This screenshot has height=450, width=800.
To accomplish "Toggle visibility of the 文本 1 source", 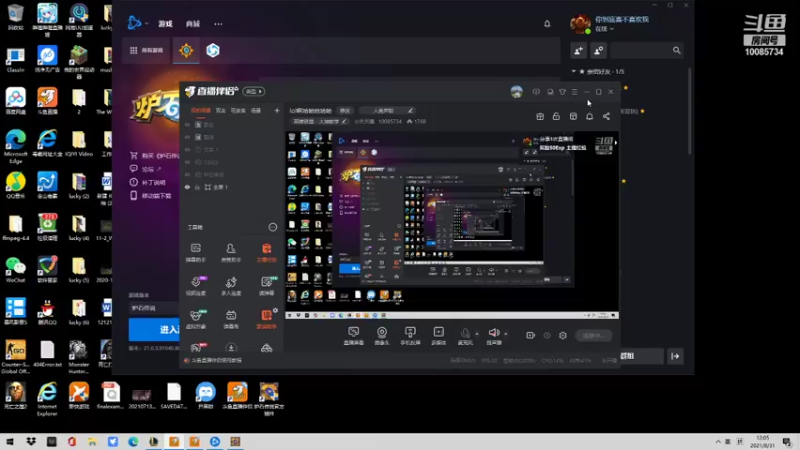I will click(187, 149).
